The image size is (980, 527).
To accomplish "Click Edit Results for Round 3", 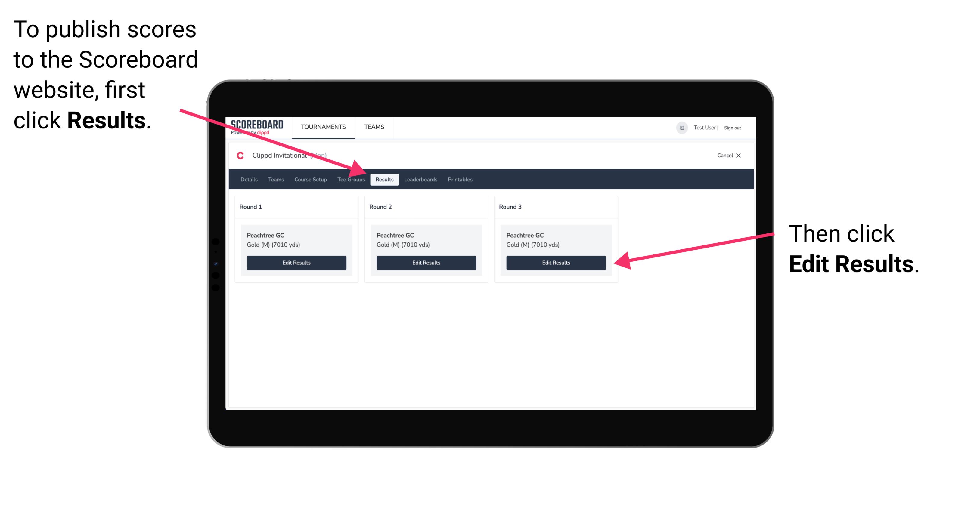I will click(x=556, y=263).
